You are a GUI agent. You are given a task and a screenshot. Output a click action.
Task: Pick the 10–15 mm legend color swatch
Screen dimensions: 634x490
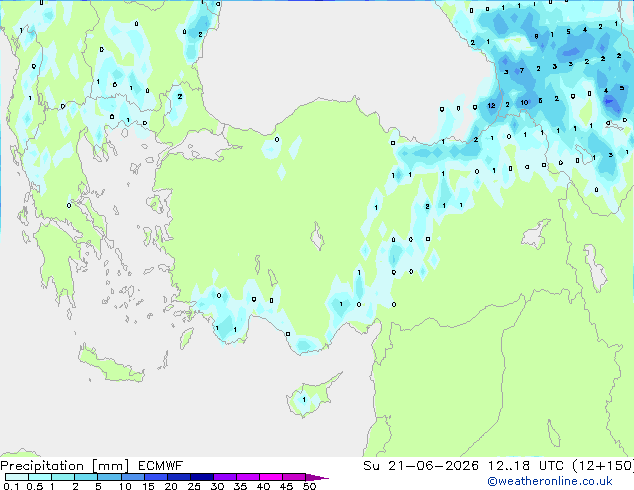[x=132, y=477]
